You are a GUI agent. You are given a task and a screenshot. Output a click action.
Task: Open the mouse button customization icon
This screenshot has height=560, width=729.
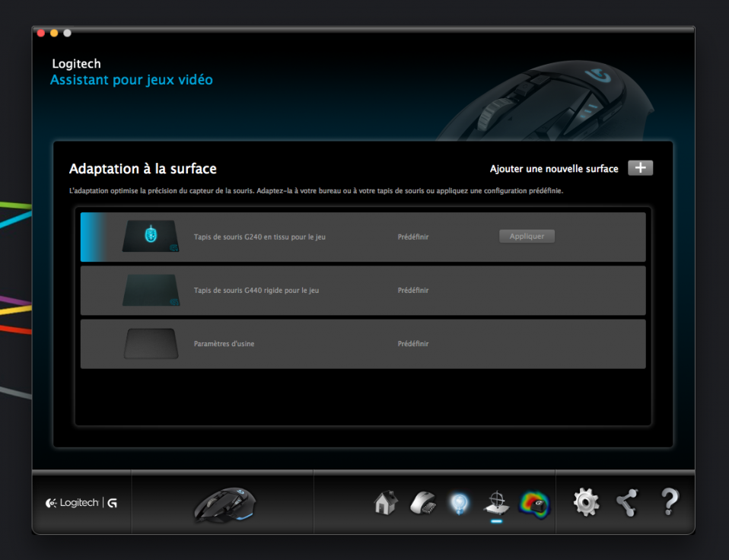(x=422, y=502)
